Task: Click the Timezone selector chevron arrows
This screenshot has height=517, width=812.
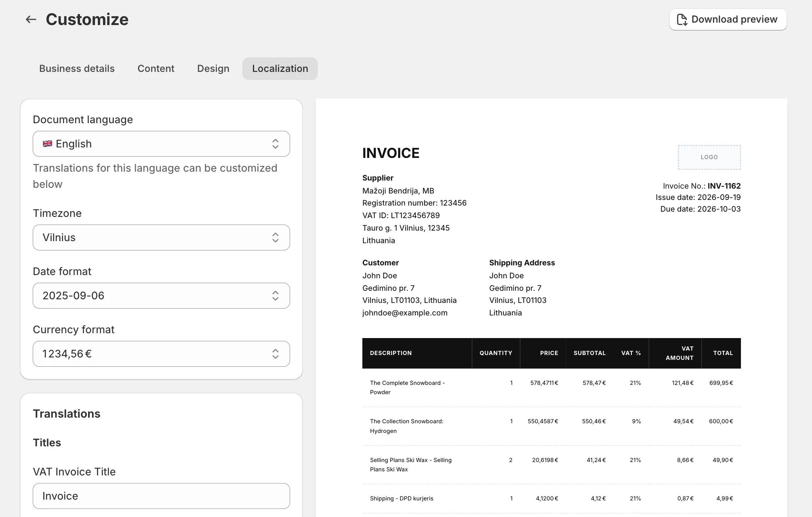Action: click(276, 237)
